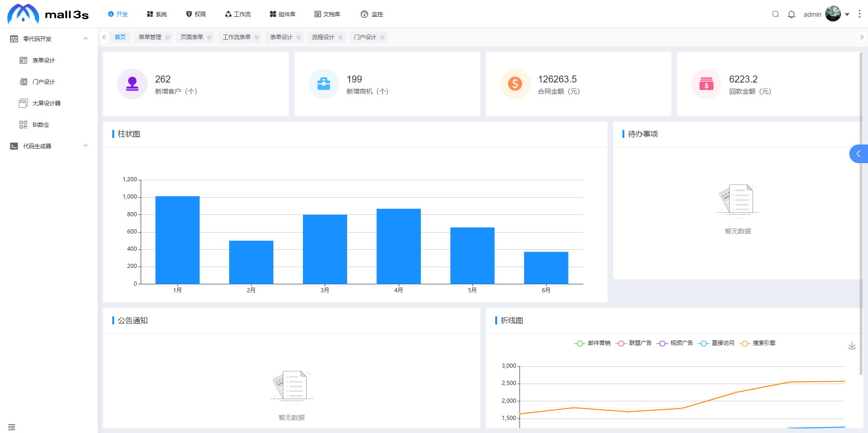Switch to the 权限 top menu
Image resolution: width=868 pixels, height=433 pixels.
[x=196, y=14]
